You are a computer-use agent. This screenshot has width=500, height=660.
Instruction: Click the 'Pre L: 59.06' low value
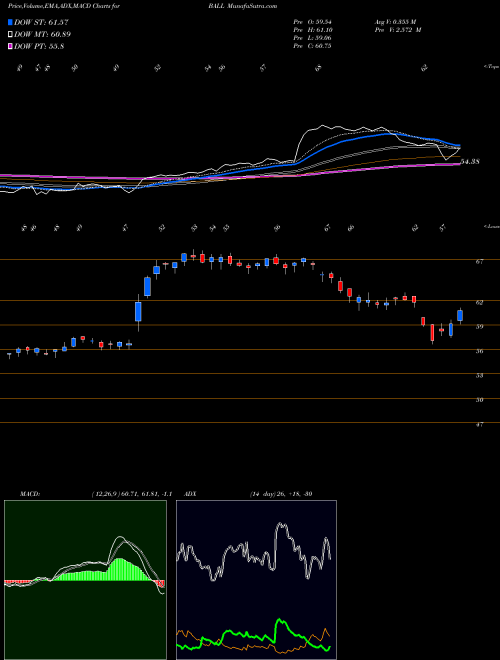point(312,38)
